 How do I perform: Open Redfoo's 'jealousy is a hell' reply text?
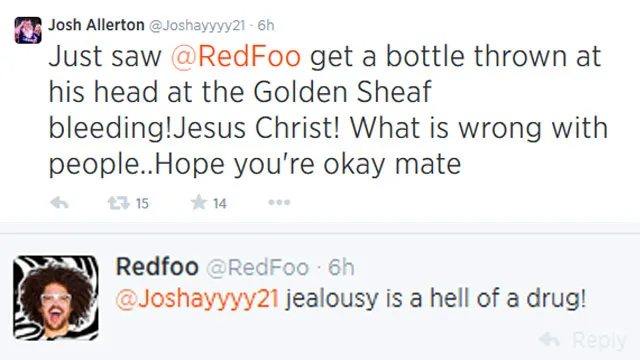coord(436,299)
